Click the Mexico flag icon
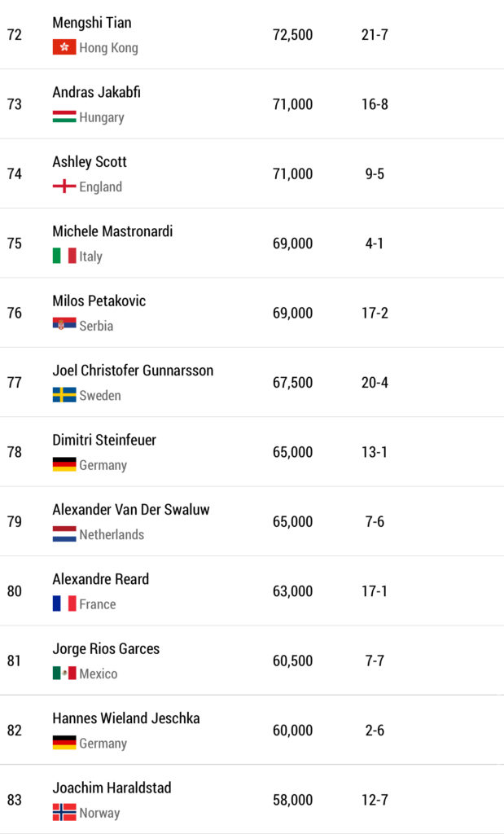504x834 pixels. (64, 674)
